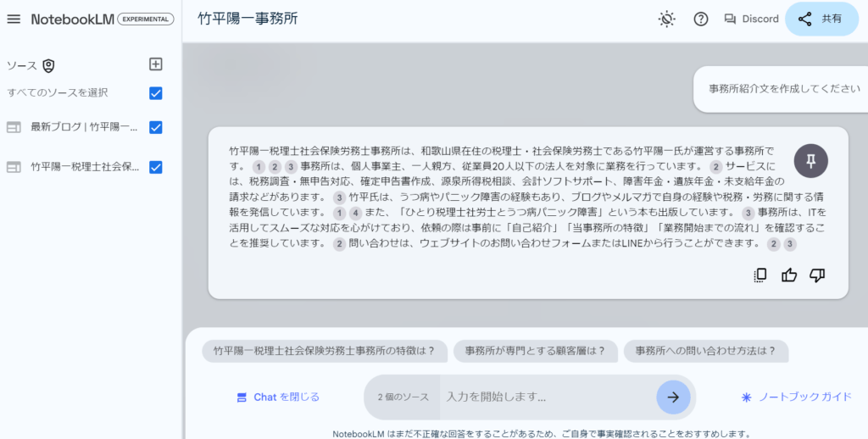The width and height of the screenshot is (868, 439).
Task: Open the ノートブック ガイド
Action: 797,397
